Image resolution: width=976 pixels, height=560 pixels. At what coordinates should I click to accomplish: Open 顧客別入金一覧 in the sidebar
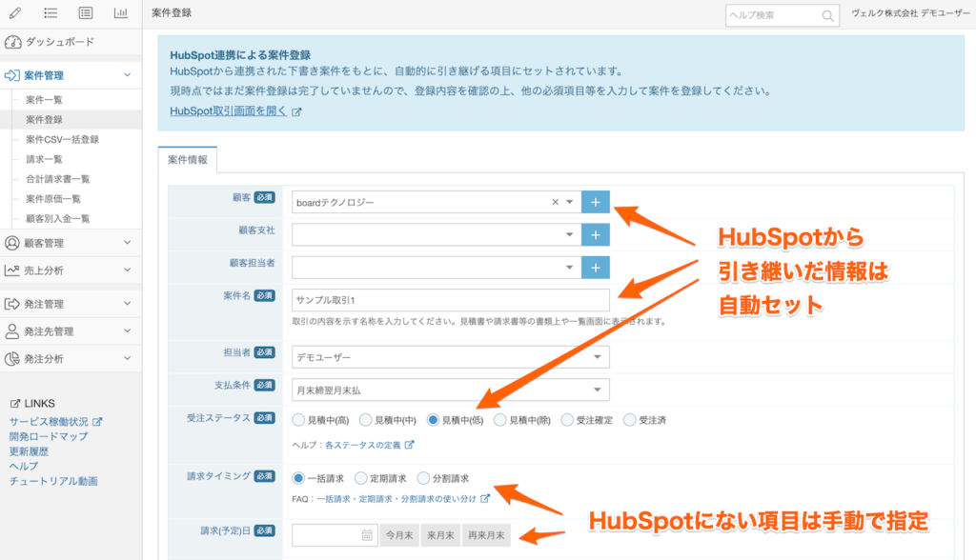point(58,219)
